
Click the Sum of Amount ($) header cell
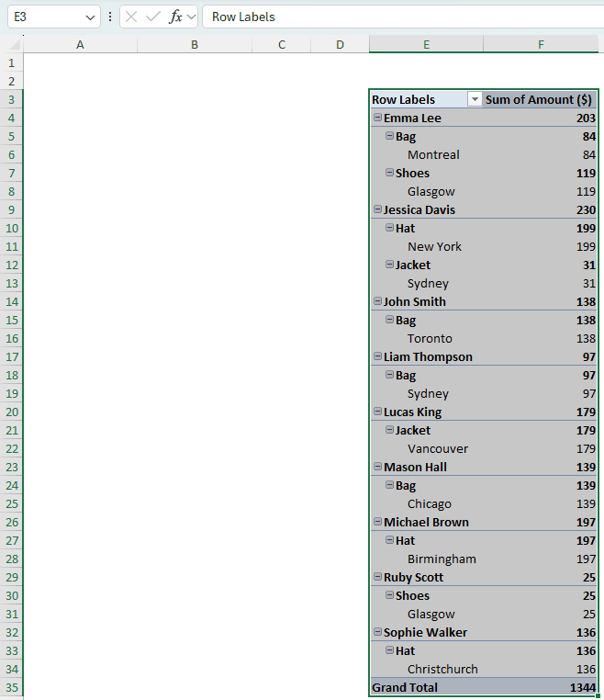coord(540,99)
